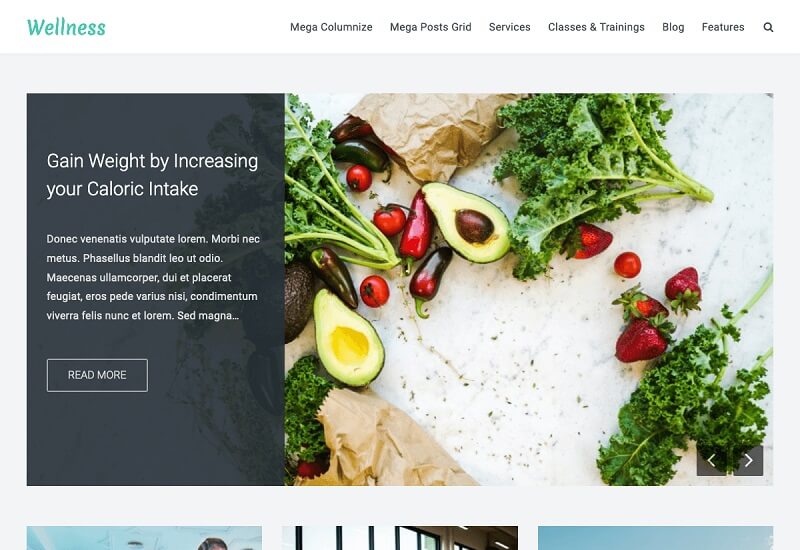800x550 pixels.
Task: Click the slide excerpt text starting Donec venenatis
Action: click(153, 277)
